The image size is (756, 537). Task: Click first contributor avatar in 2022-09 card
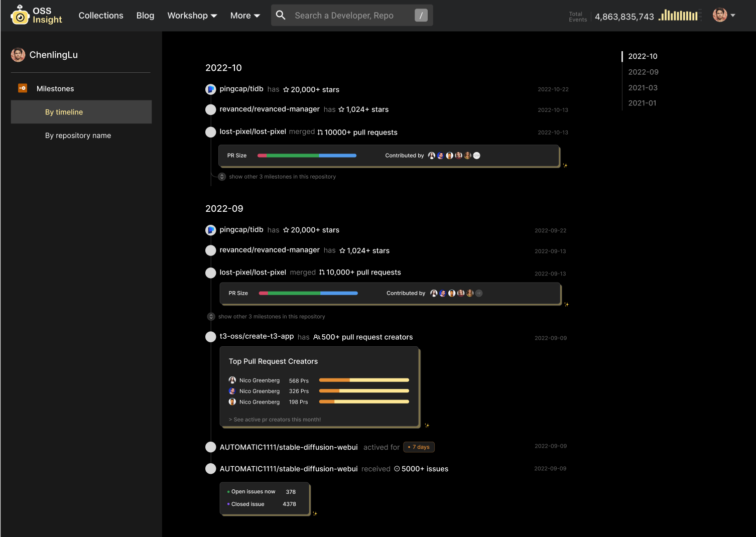434,293
